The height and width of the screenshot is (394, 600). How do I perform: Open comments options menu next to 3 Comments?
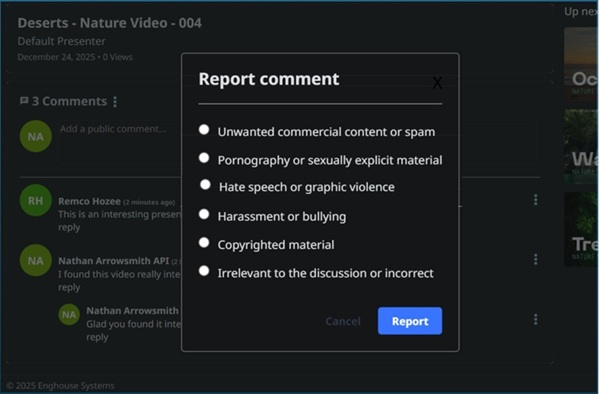click(x=115, y=102)
